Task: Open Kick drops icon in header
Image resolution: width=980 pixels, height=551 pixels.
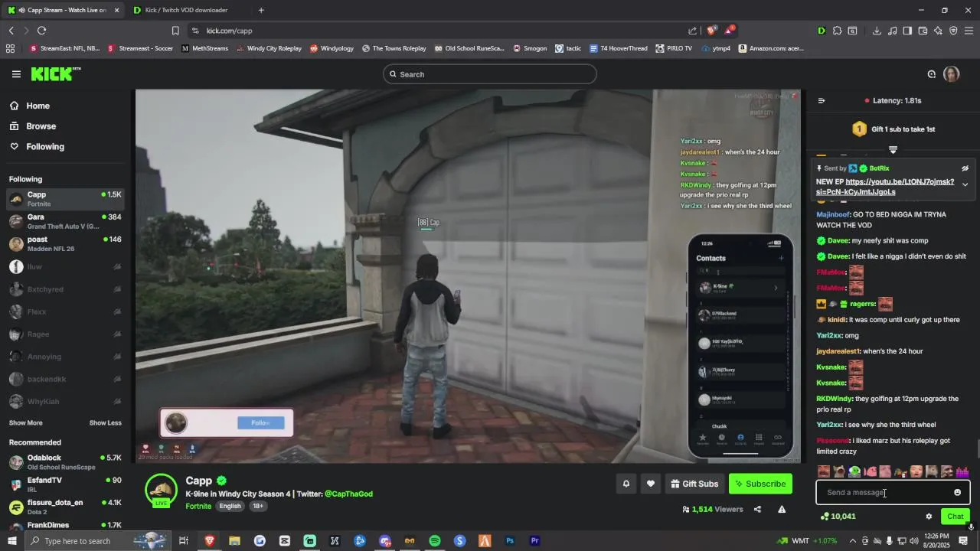Action: [x=932, y=74]
